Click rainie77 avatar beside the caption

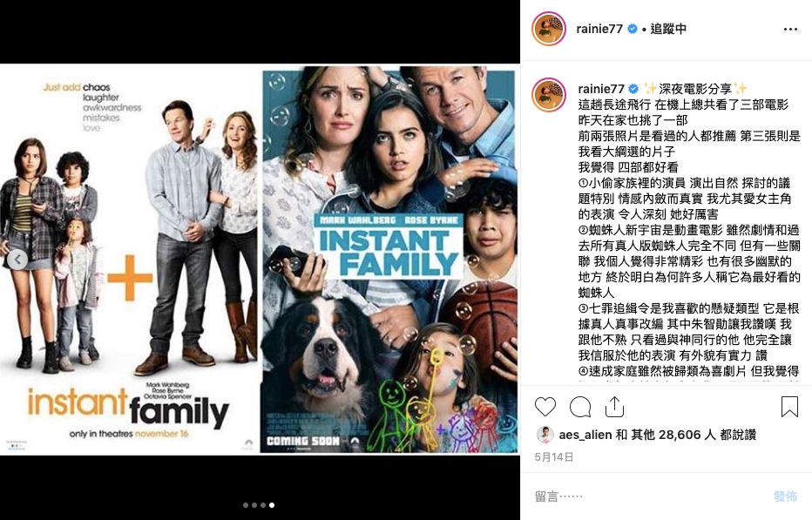pos(548,95)
